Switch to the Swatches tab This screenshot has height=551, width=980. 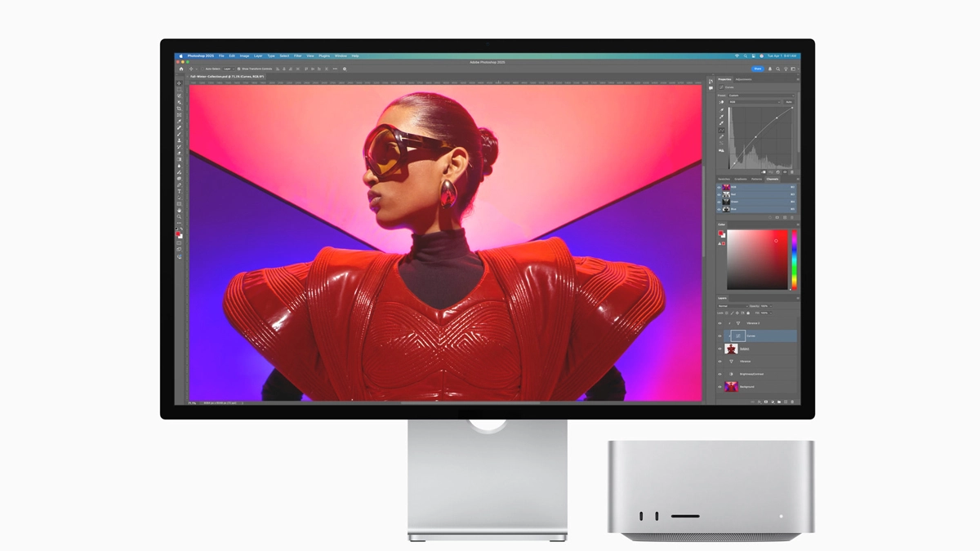tap(724, 179)
